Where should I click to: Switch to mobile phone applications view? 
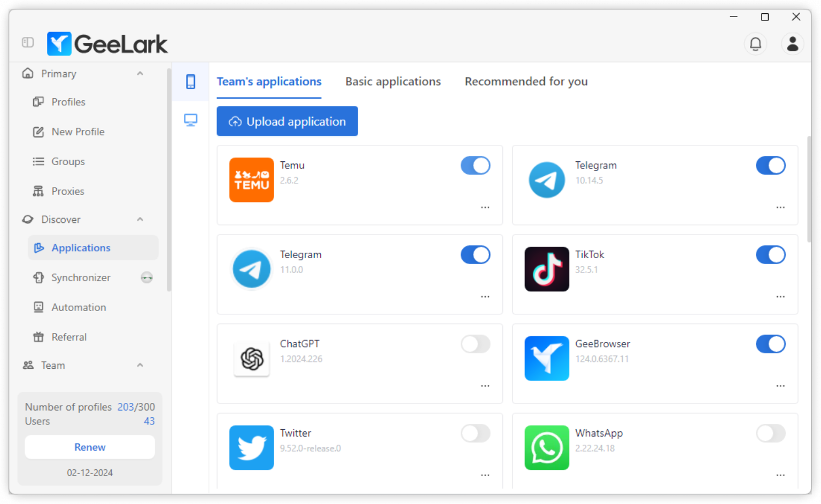pyautogui.click(x=190, y=82)
